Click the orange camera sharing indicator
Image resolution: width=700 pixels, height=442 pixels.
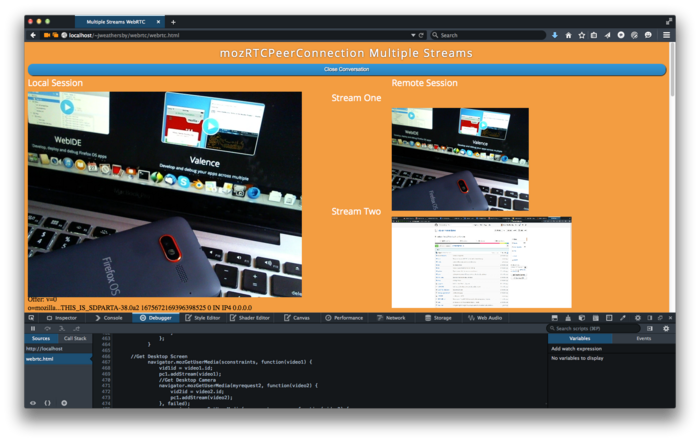47,35
